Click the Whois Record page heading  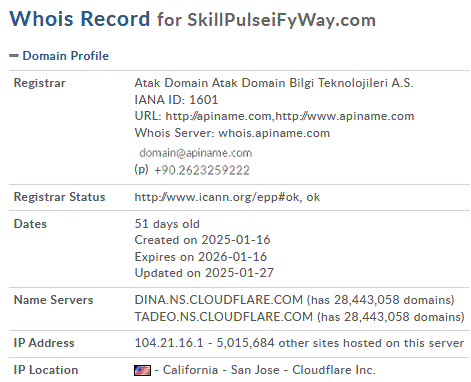[80, 19]
